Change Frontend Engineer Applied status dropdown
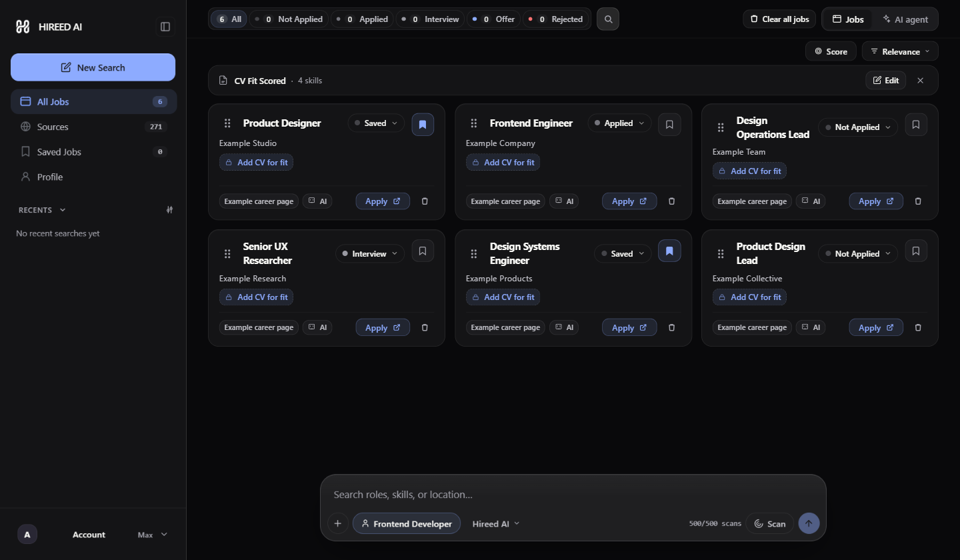Screen dimensions: 960x560 click(x=619, y=123)
